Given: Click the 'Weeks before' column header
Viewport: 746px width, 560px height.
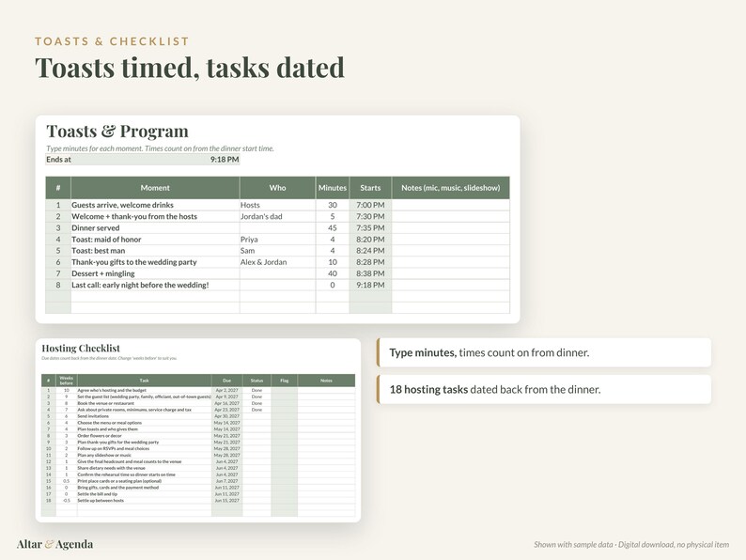Looking at the screenshot, I should [66, 381].
